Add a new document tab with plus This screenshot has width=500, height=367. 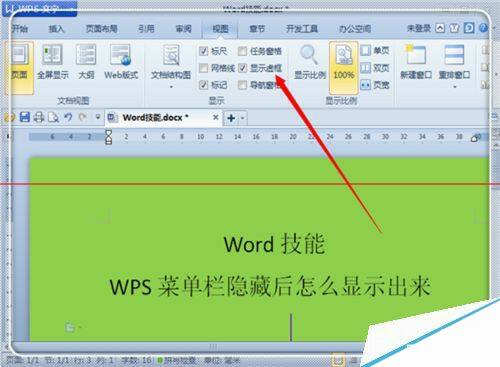pyautogui.click(x=231, y=118)
